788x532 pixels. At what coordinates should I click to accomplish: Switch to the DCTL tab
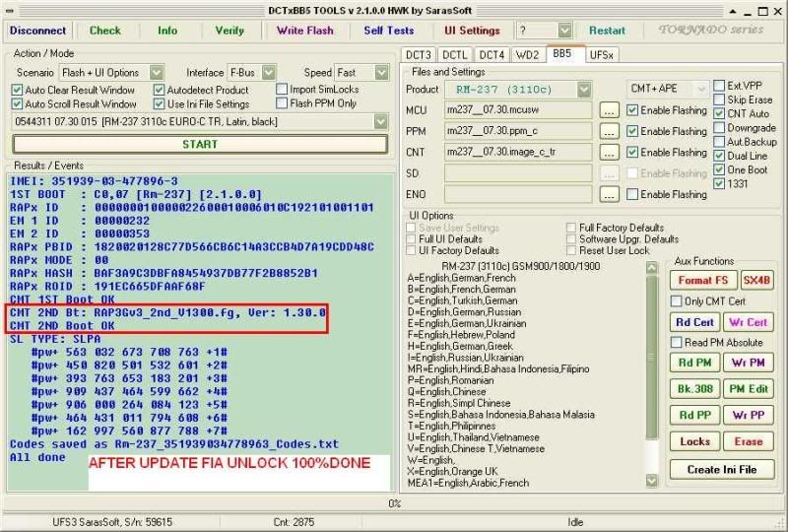(x=454, y=55)
